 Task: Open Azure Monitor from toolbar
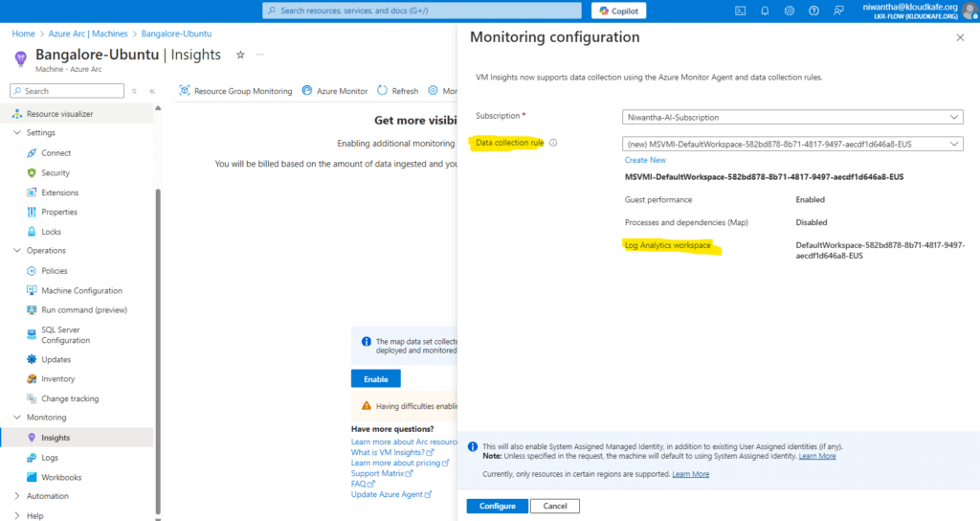(335, 91)
